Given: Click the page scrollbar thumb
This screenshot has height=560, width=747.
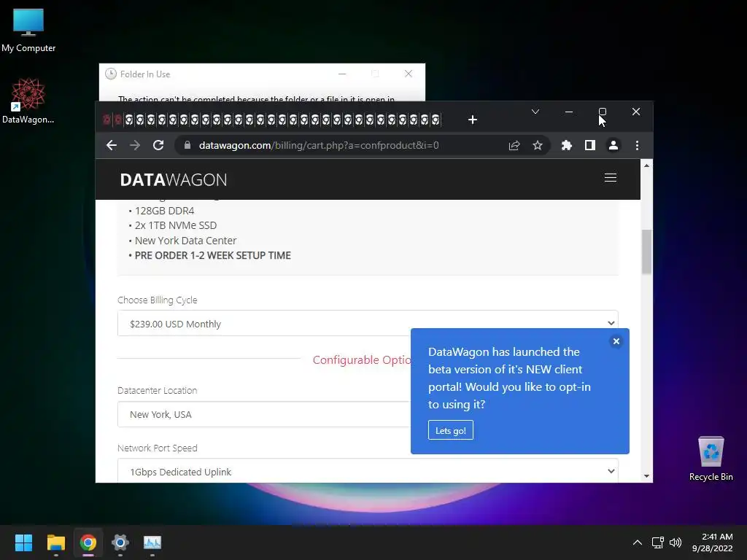Looking at the screenshot, I should pyautogui.click(x=646, y=252).
